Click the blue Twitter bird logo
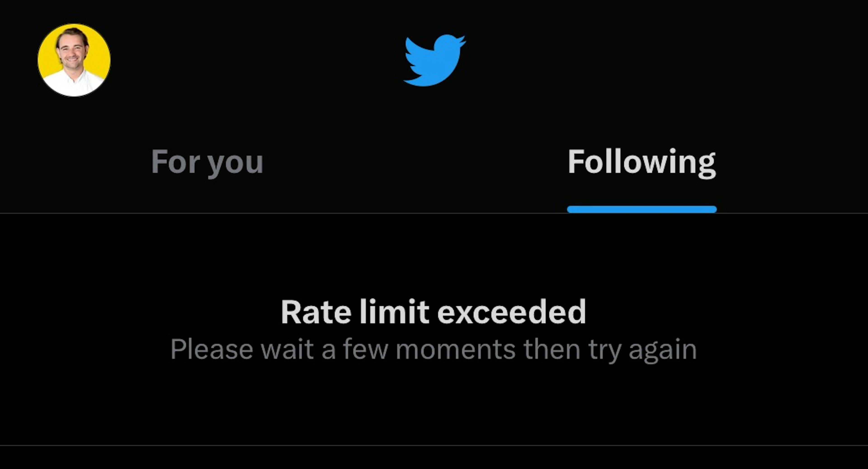This screenshot has width=868, height=469. pos(435,60)
